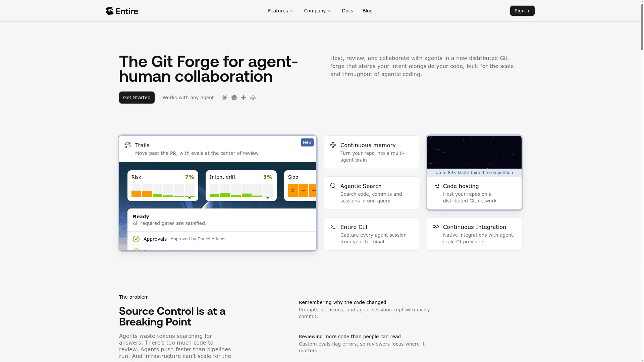Click the double-chevron chip in the Slop card
644x362 pixels.
coord(293,190)
